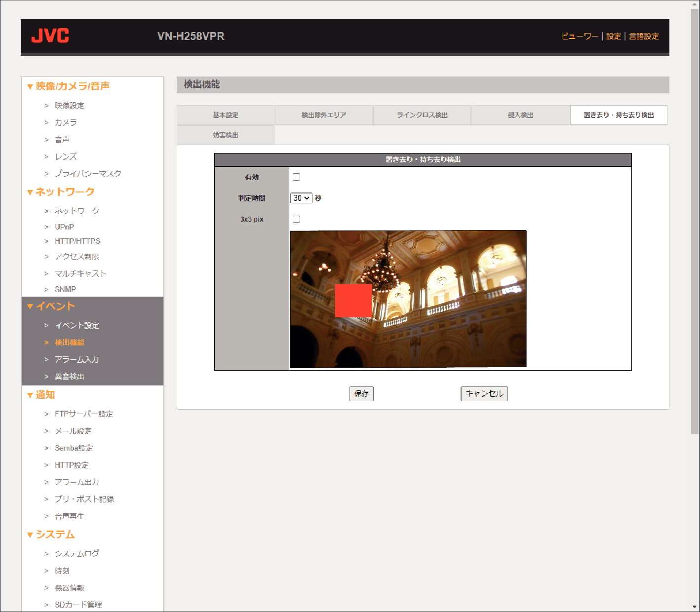Image resolution: width=700 pixels, height=612 pixels.
Task: Click the page vertical scrollbar
Action: pos(695,222)
